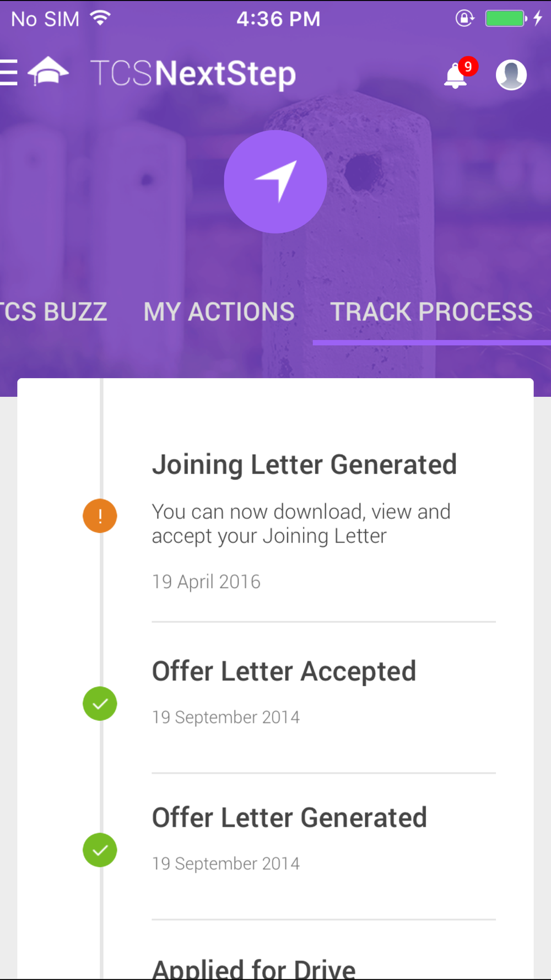Switch to the TCS Buzz tab
This screenshot has width=551, height=980.
[x=54, y=312]
